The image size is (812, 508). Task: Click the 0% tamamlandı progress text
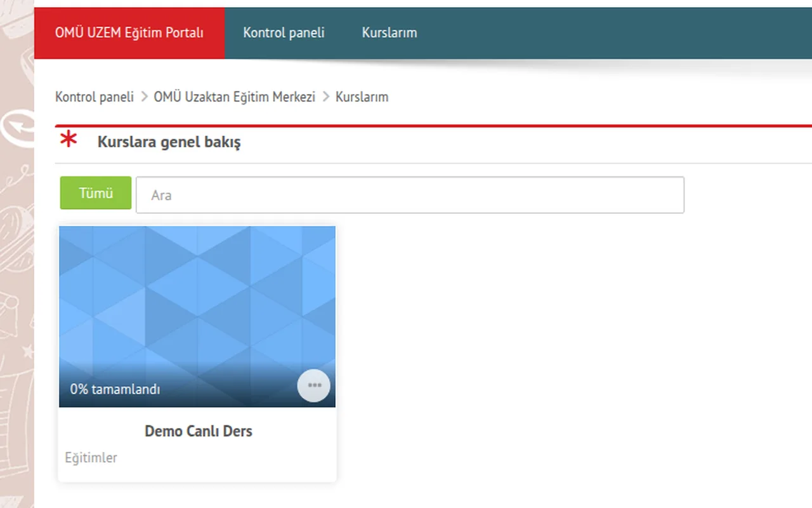point(115,389)
